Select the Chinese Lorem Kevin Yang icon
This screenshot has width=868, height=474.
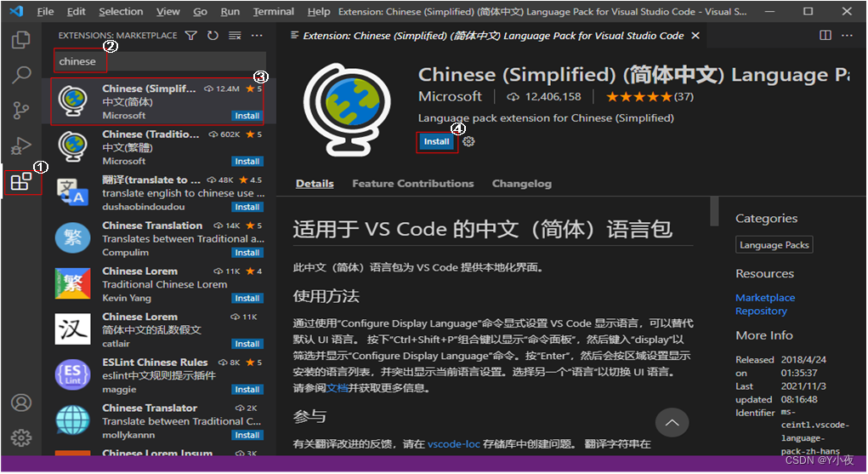(72, 283)
